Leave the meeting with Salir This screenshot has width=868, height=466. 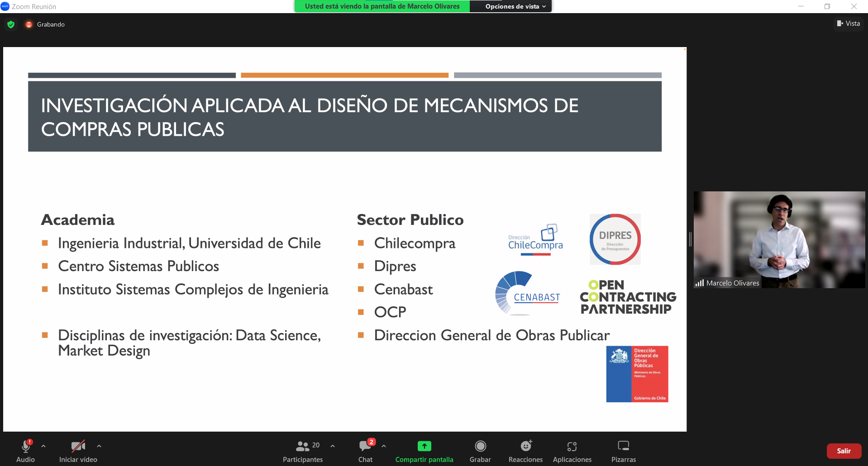(844, 451)
